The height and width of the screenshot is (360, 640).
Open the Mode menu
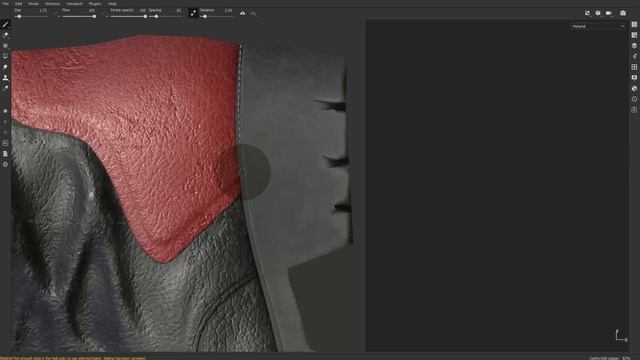click(33, 4)
